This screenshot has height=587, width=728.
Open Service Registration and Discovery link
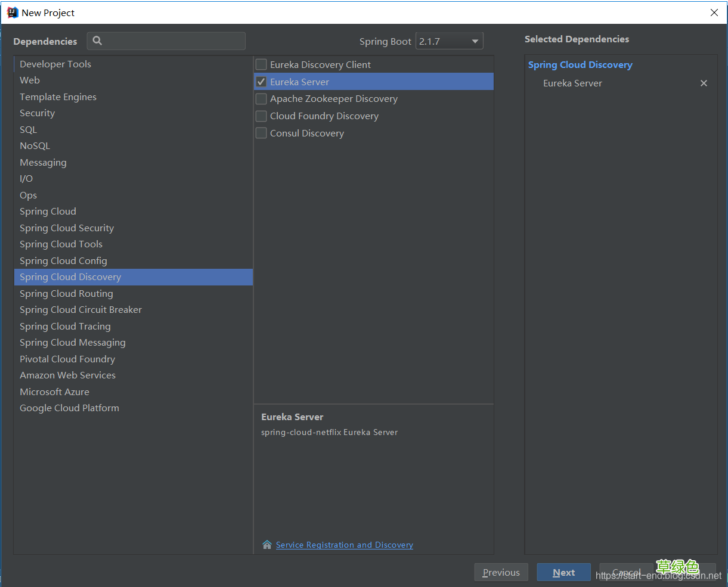[345, 545]
